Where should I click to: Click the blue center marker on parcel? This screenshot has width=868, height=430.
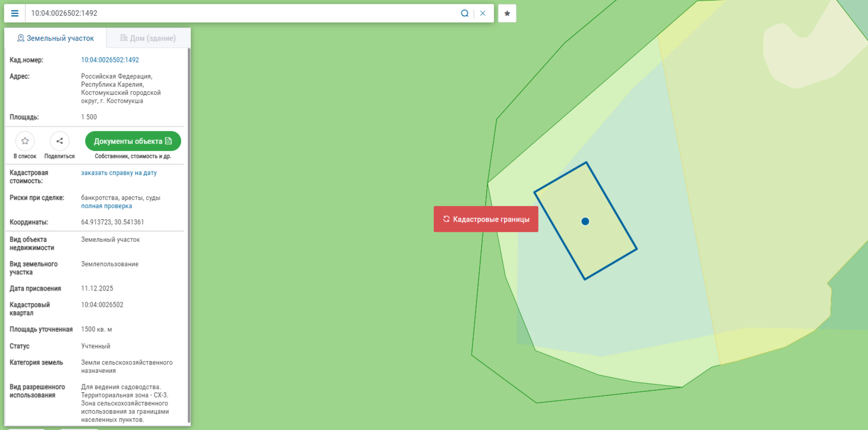585,221
